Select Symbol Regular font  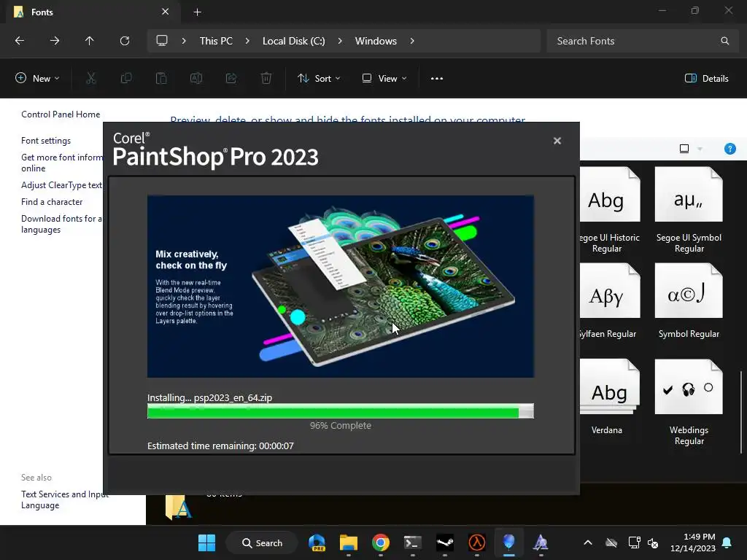click(689, 301)
